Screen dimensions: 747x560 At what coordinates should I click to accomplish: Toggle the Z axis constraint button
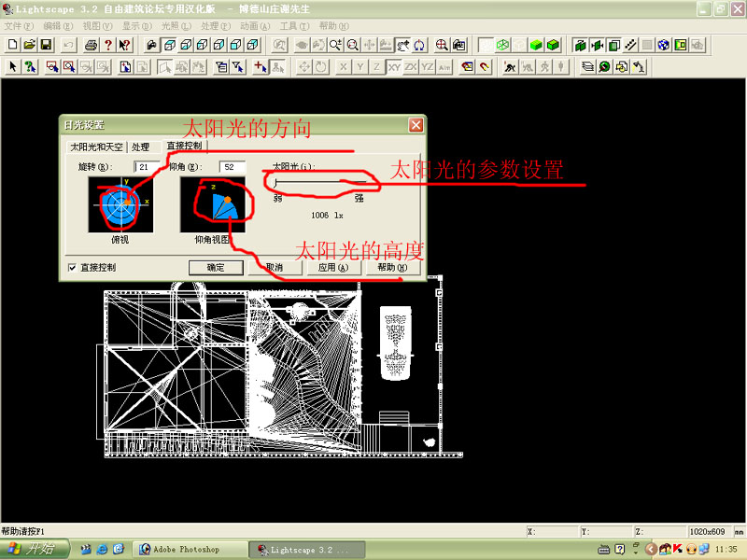click(x=376, y=67)
